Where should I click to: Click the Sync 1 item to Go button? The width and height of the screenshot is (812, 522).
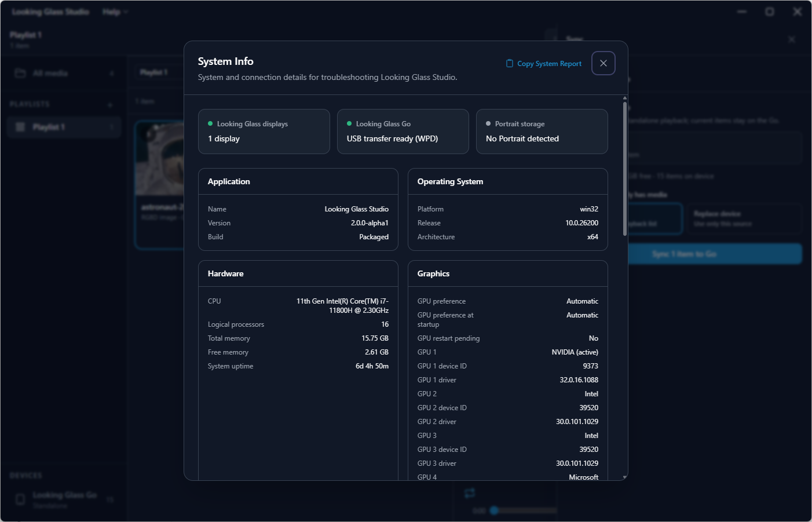point(715,254)
